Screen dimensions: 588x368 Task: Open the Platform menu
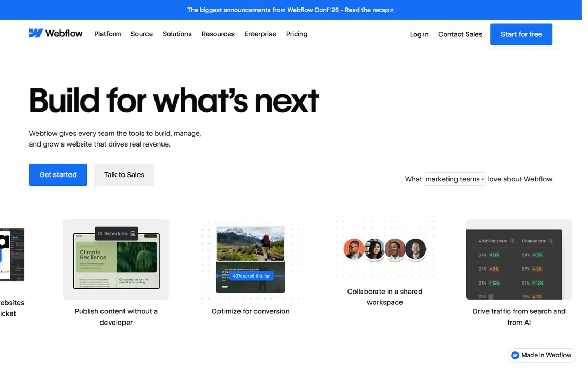(x=107, y=34)
